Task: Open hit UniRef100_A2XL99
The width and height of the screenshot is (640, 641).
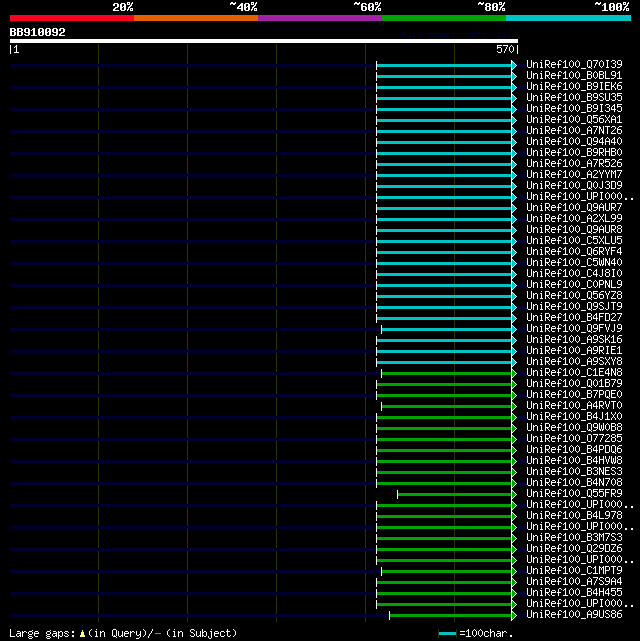Action: coord(574,218)
